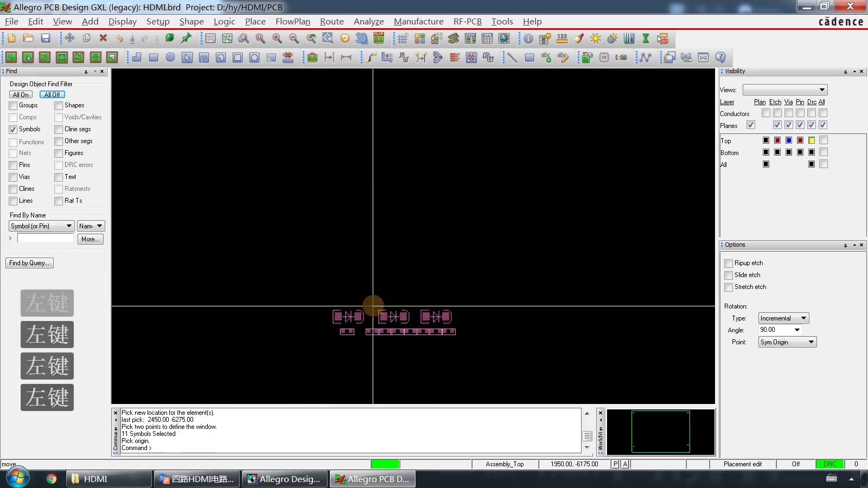The width and height of the screenshot is (868, 488).
Task: Click the sun Hilight icon
Action: (x=596, y=38)
